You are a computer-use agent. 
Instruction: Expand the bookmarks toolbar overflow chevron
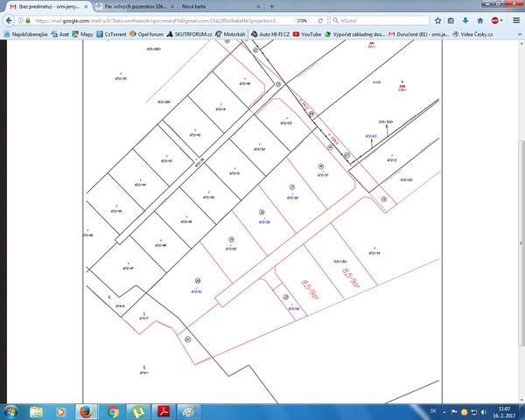517,33
